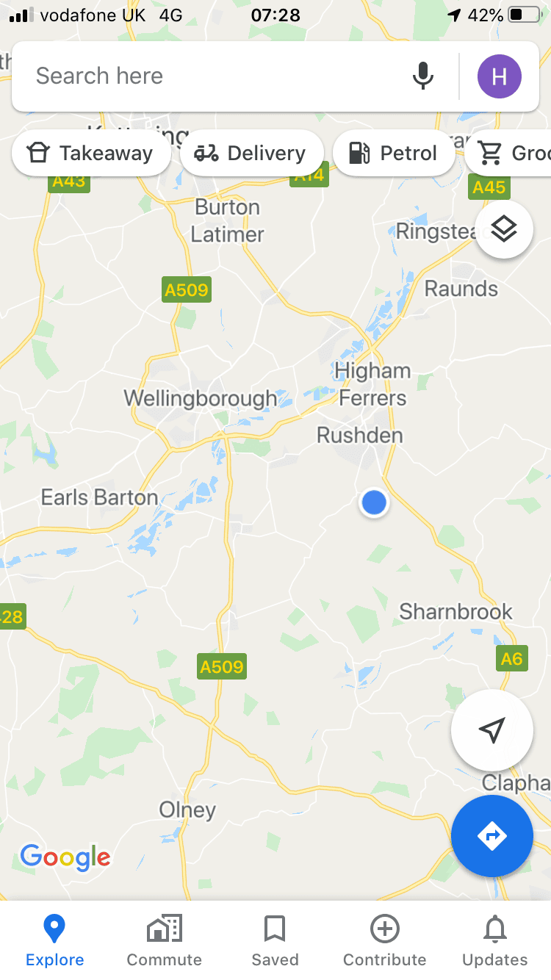Viewport: 551px width, 980px height.
Task: Tap the recenter location arrow button
Action: [492, 730]
